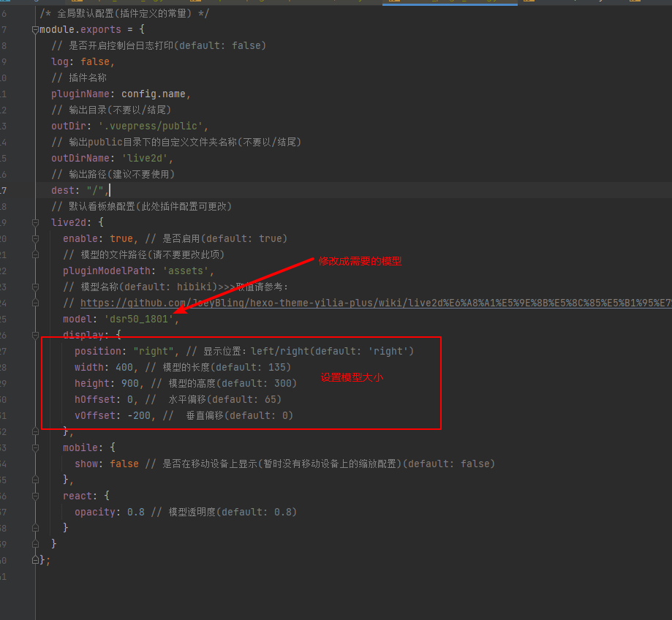Click "config.name" value
This screenshot has width=672, height=620.
(x=154, y=94)
